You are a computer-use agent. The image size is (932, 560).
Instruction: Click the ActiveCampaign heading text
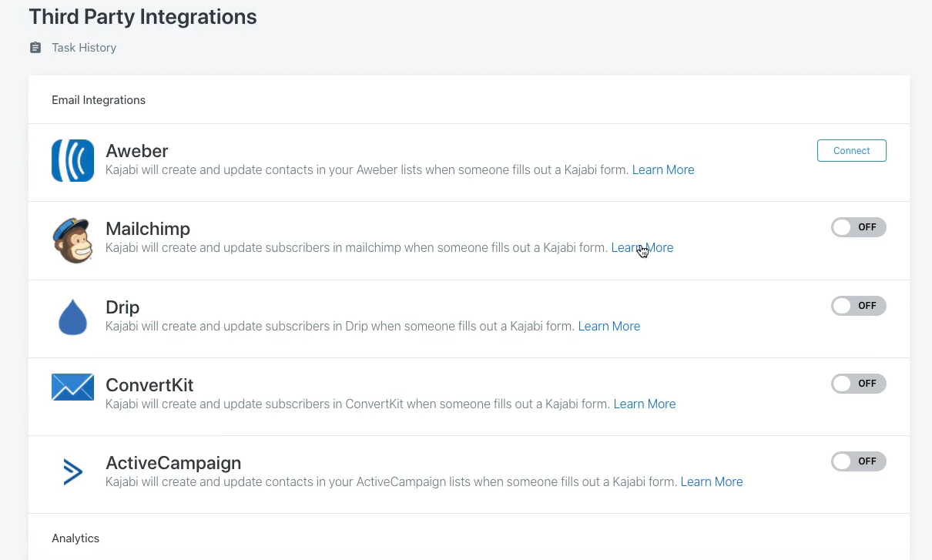click(x=173, y=463)
